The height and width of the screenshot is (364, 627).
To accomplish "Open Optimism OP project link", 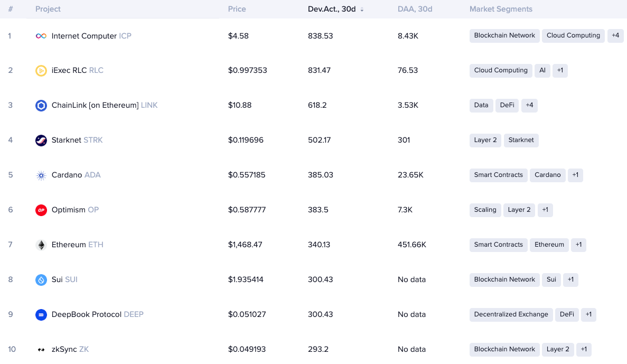I will point(75,210).
